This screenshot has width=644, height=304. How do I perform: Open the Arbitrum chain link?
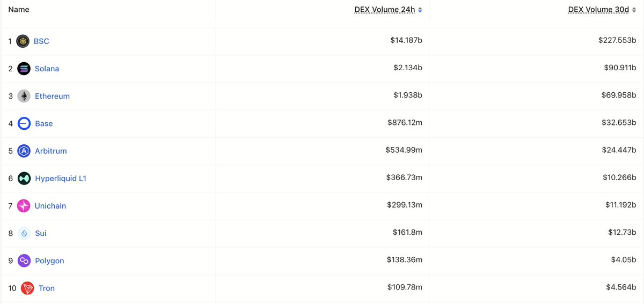pos(51,151)
